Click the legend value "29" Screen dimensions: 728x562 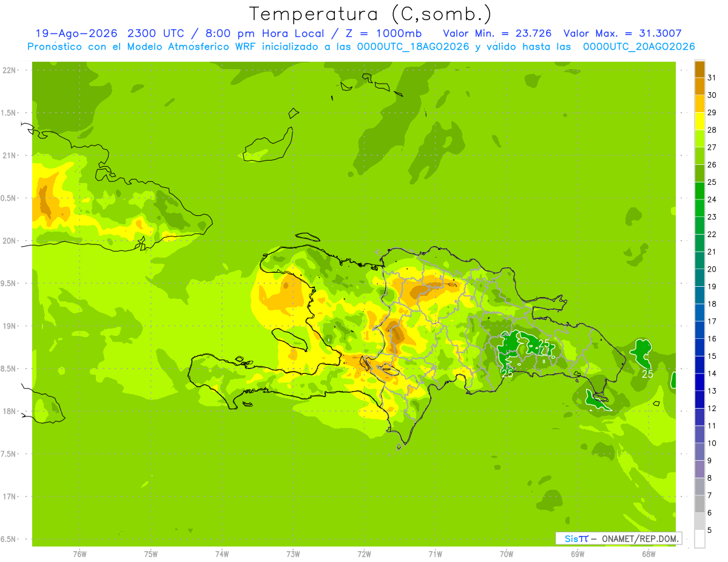[x=712, y=112]
